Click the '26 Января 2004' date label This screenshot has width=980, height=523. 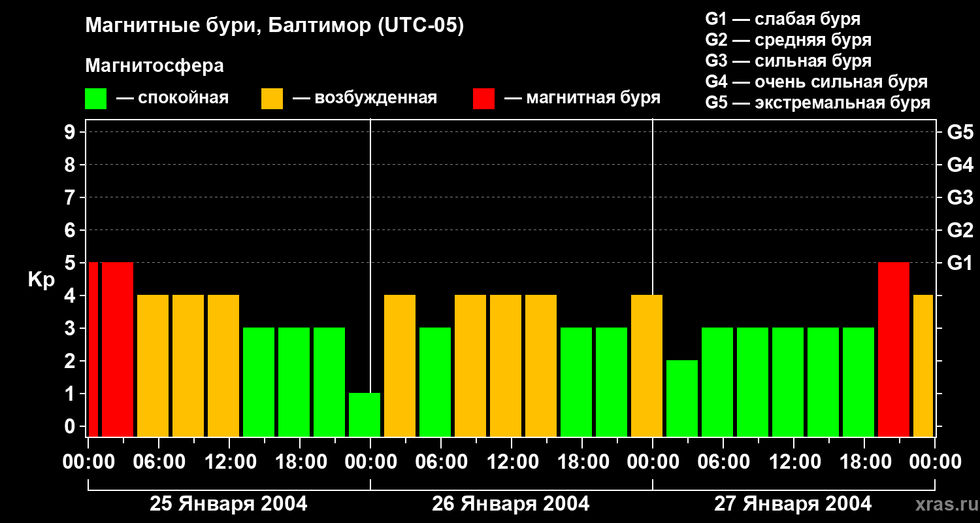pos(511,504)
